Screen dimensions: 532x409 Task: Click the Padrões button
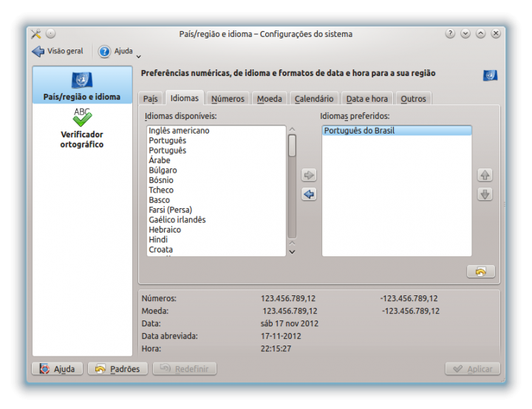[117, 368]
